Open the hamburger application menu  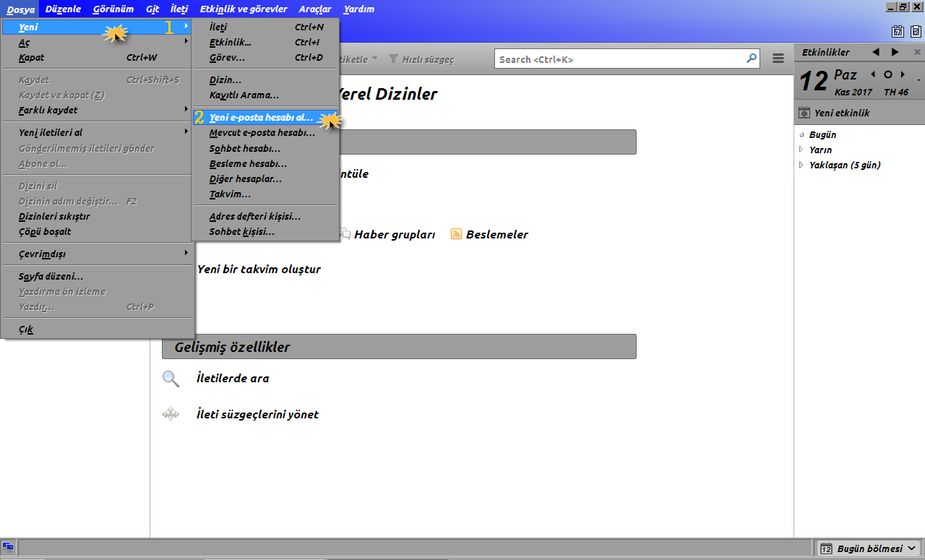click(778, 59)
